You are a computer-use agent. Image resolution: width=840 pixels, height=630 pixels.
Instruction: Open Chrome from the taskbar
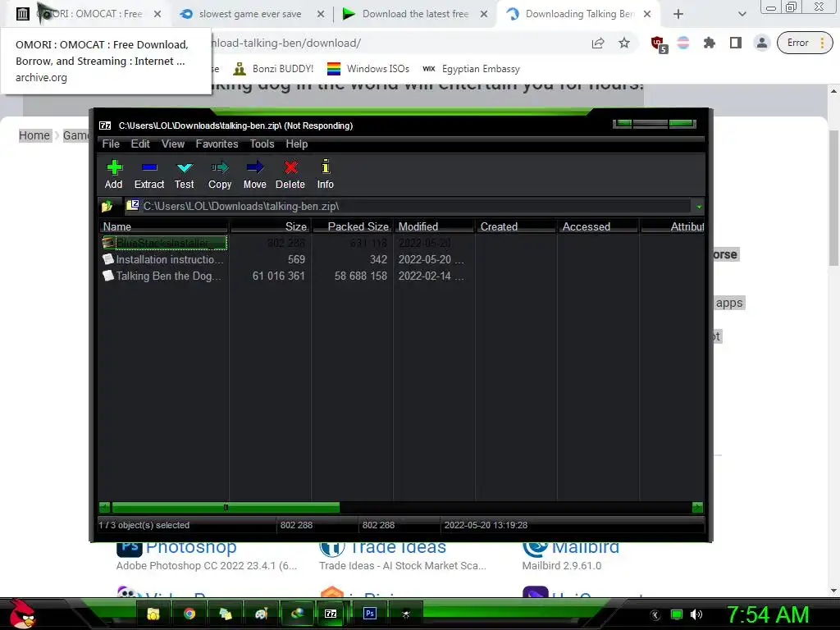pyautogui.click(x=189, y=614)
